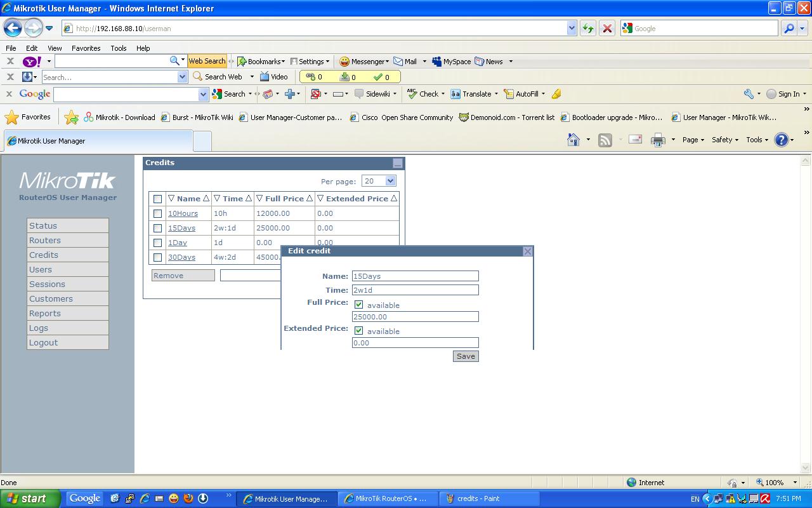Open the Per page dropdown
This screenshot has width=812, height=508.
coord(379,181)
